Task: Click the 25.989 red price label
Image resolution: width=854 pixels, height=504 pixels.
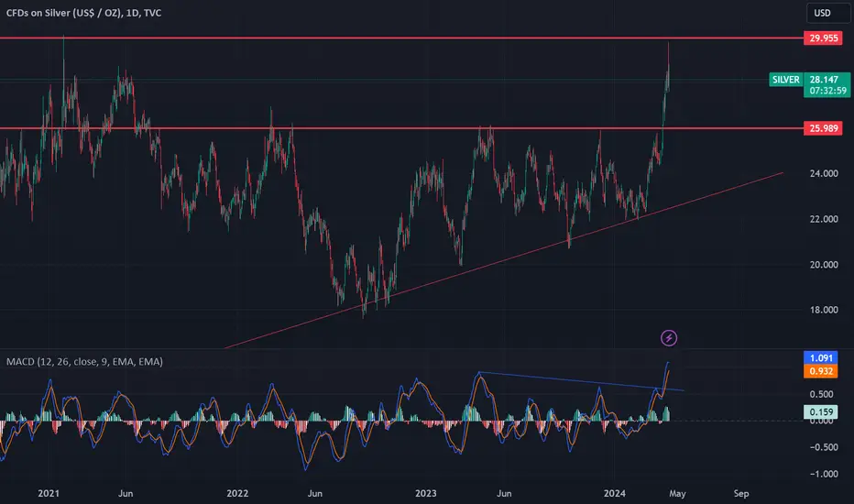Action: [823, 128]
